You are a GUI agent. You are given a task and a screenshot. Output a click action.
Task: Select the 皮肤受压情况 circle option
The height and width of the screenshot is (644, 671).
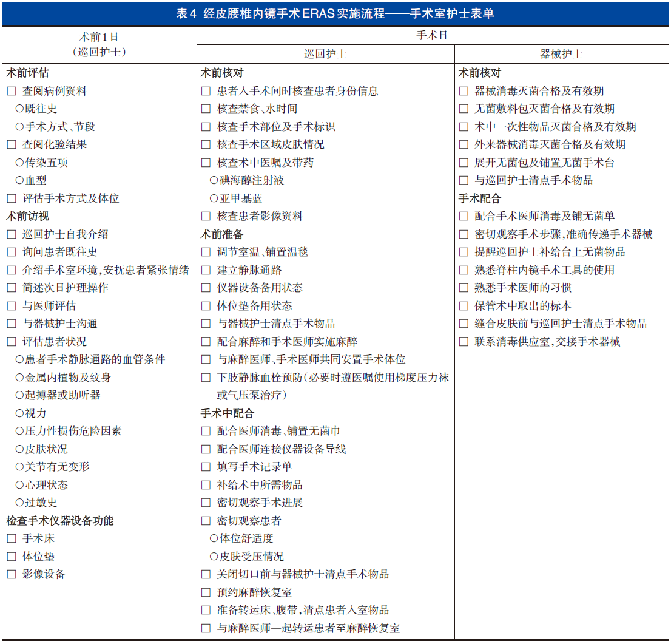[x=214, y=557]
